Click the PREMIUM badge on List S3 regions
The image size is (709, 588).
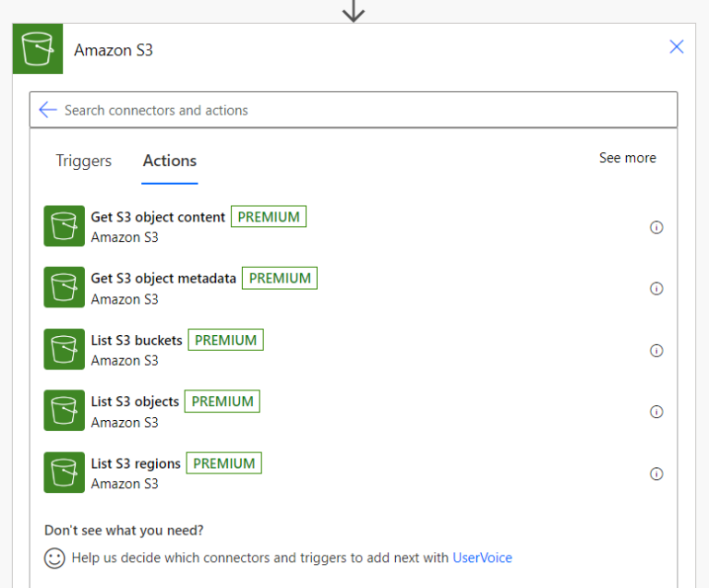224,463
